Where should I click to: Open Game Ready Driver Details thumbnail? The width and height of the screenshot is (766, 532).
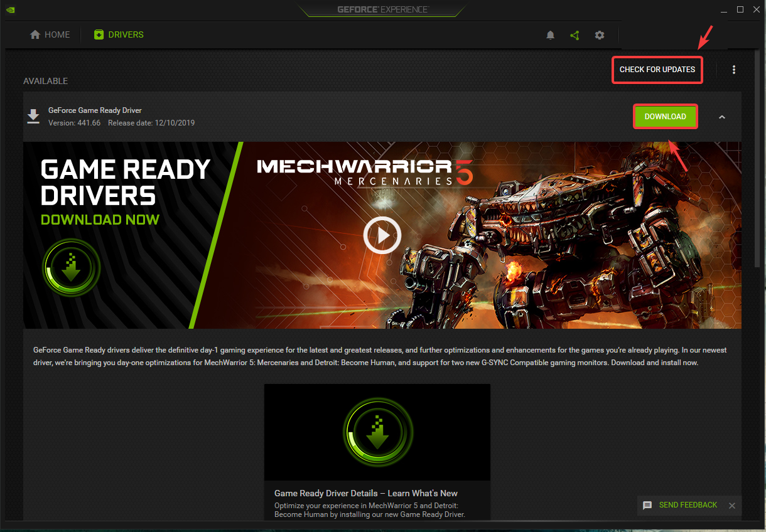377,432
